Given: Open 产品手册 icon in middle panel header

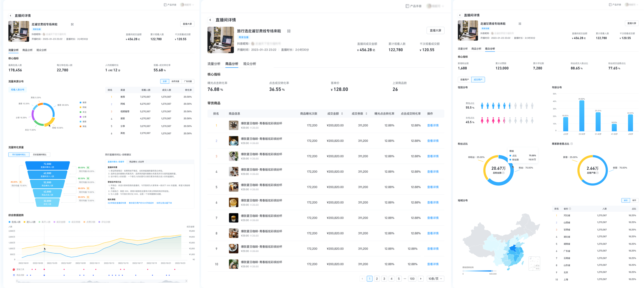Looking at the screenshot, I should coord(407,6).
